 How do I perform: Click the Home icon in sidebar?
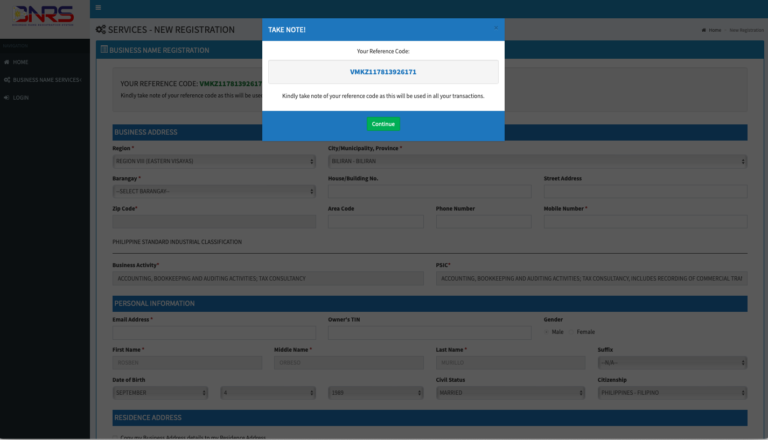pyautogui.click(x=7, y=62)
